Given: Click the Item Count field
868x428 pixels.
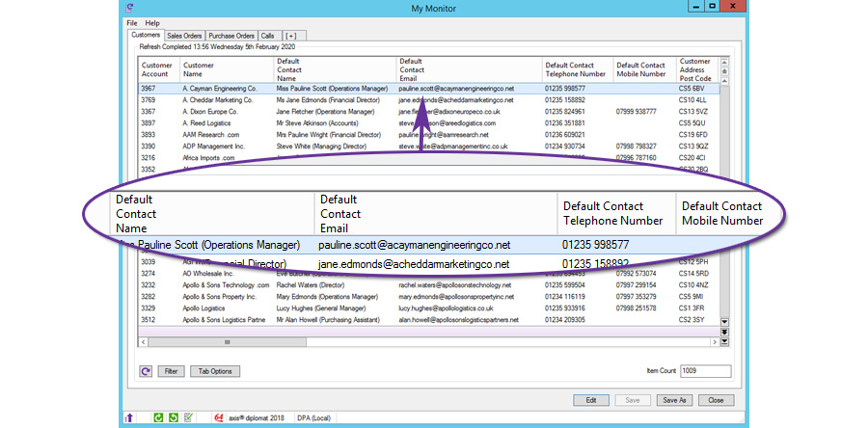Looking at the screenshot, I should pyautogui.click(x=705, y=371).
